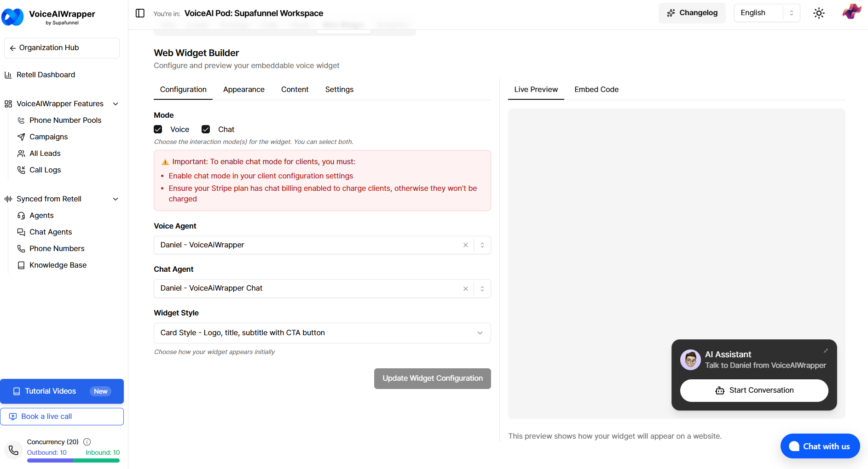Switch to the Content tab
This screenshot has width=868, height=469.
tap(295, 90)
